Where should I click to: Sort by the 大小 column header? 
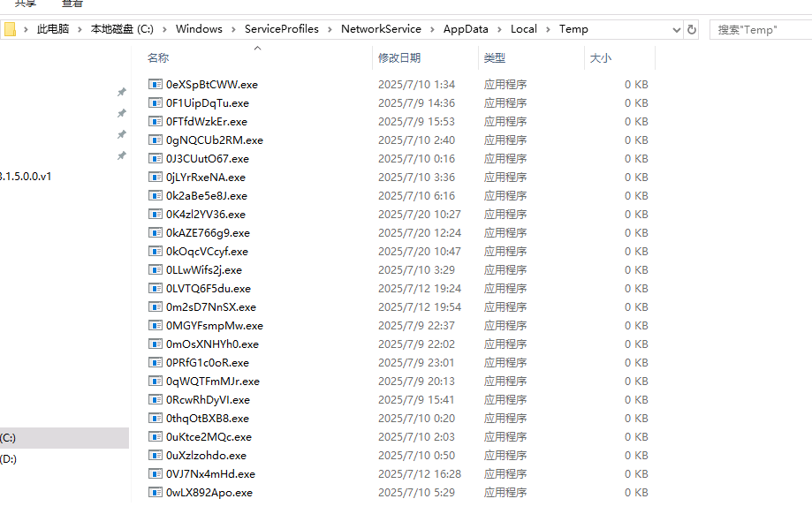tap(600, 58)
